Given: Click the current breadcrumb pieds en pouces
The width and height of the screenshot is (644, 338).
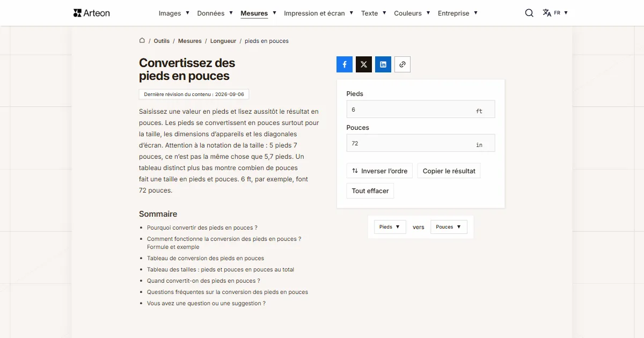Looking at the screenshot, I should pyautogui.click(x=267, y=41).
